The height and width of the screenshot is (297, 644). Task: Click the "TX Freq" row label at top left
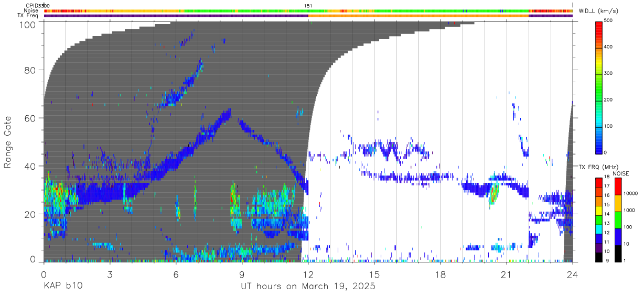[x=28, y=16]
